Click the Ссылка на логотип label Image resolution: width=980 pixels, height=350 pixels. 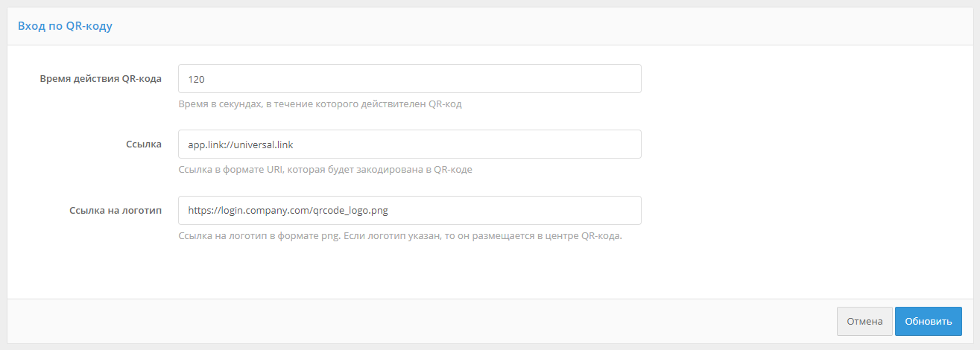tap(116, 210)
